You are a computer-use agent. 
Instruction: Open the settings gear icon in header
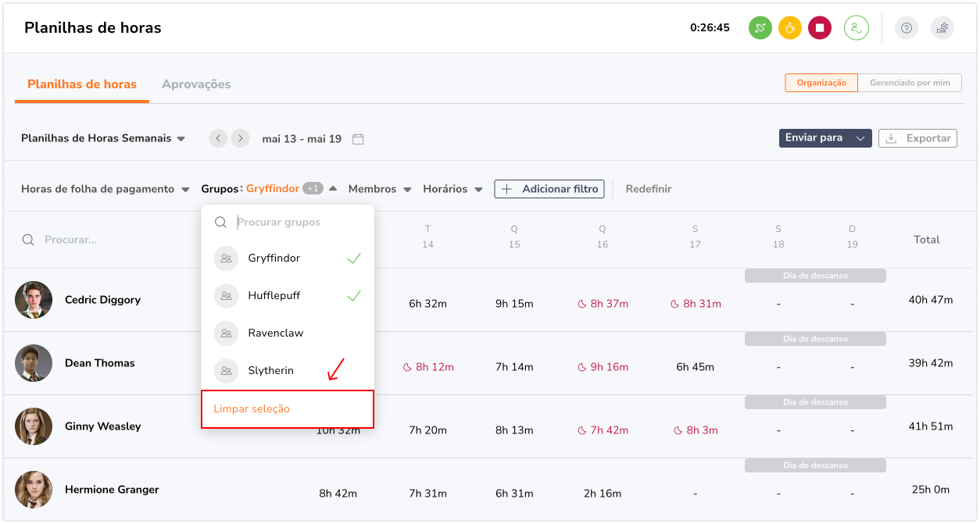click(942, 28)
